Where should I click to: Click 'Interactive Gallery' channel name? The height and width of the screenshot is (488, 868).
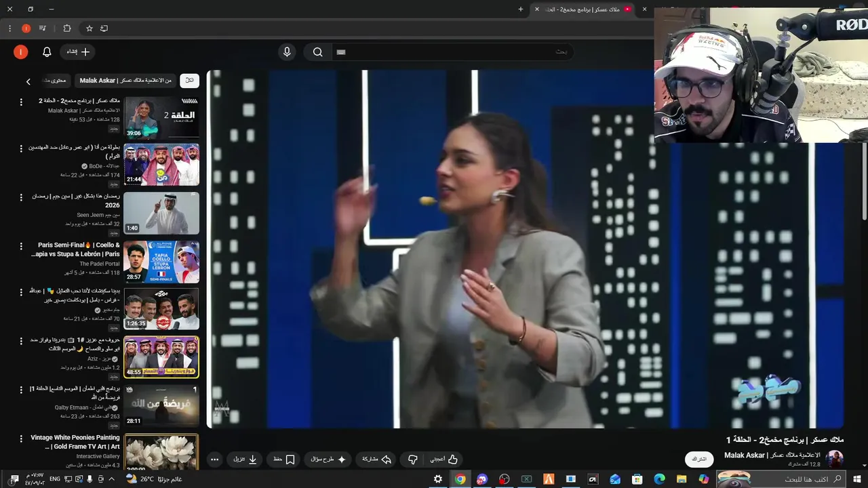(98, 456)
